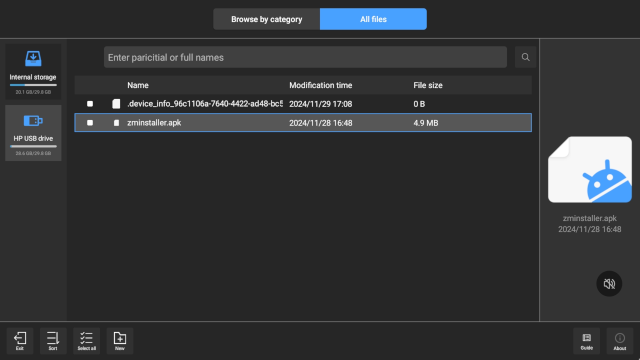Create a New folder via New icon
Viewport: 640px width, 360px height.
click(x=120, y=341)
